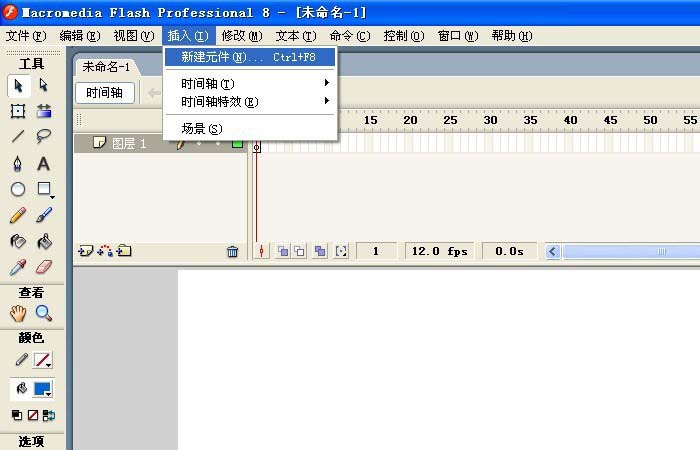Open Modify Onion Markers menu

pos(341,251)
